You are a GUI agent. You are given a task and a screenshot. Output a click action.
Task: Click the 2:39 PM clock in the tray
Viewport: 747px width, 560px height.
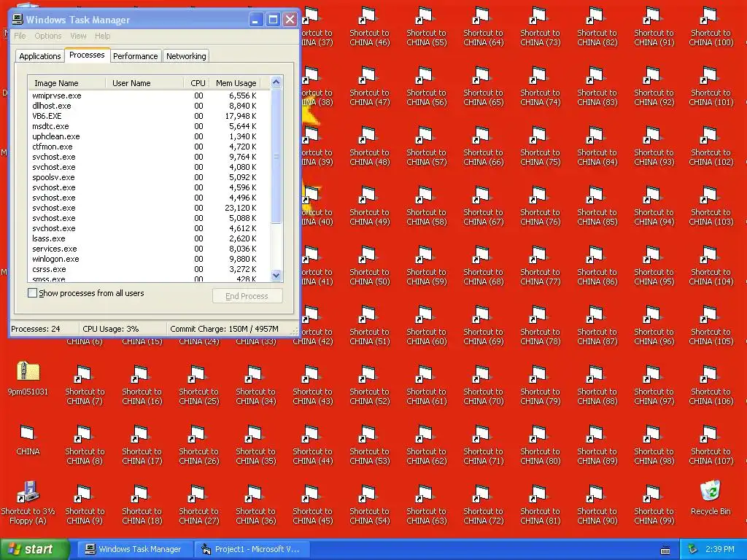click(719, 549)
